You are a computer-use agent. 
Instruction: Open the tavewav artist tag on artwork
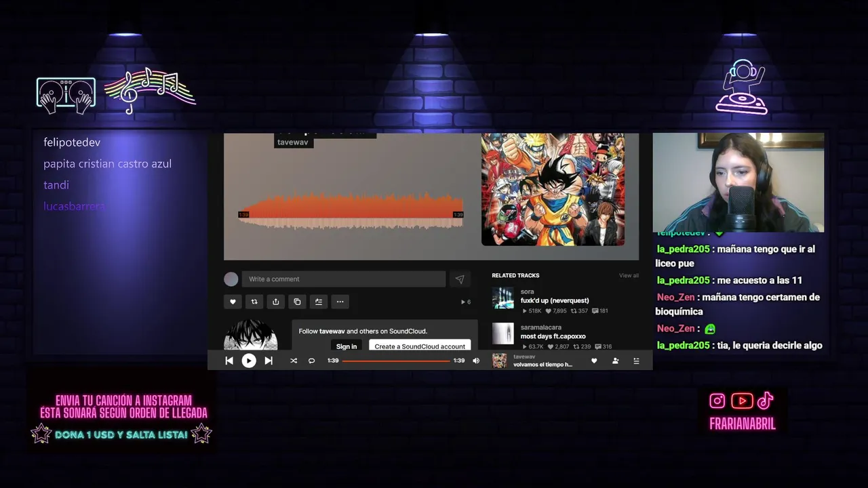click(x=293, y=142)
